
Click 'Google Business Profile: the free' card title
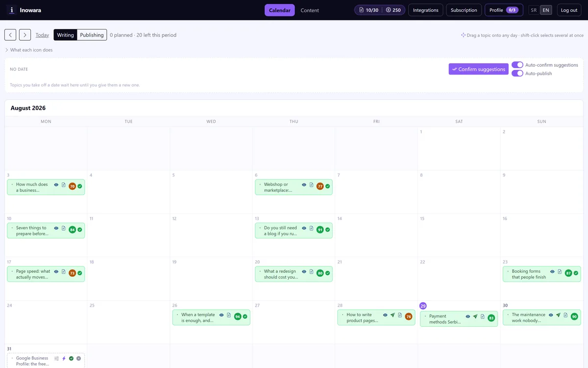(32, 361)
